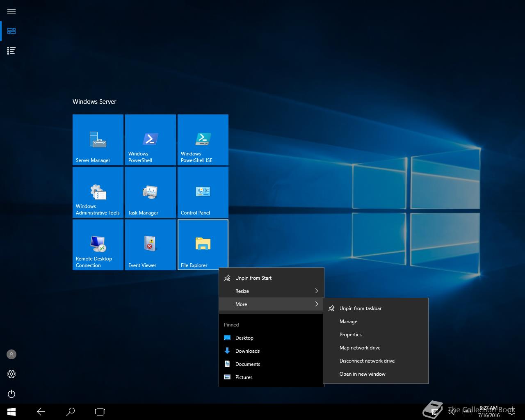Open Remote Desktop Connection tile

pos(98,245)
